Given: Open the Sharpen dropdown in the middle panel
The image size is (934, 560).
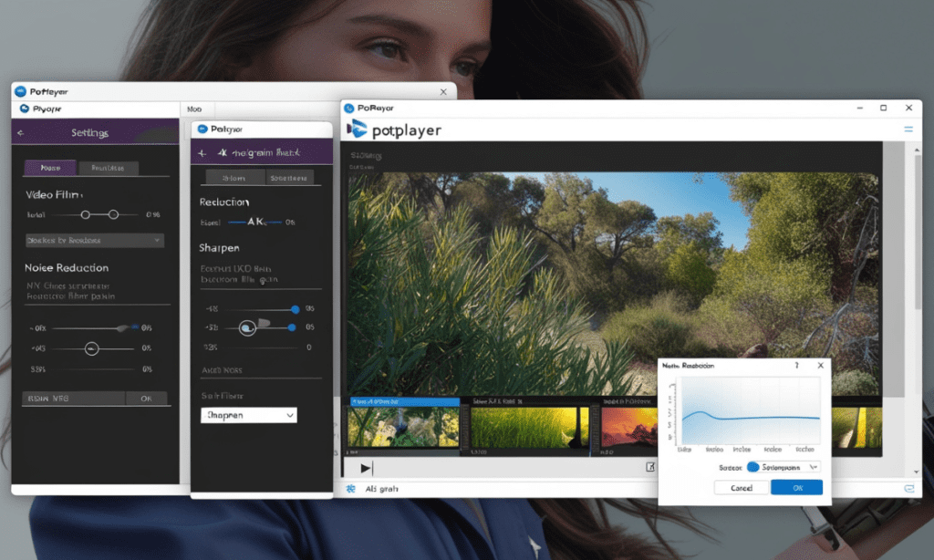Looking at the screenshot, I should [248, 414].
